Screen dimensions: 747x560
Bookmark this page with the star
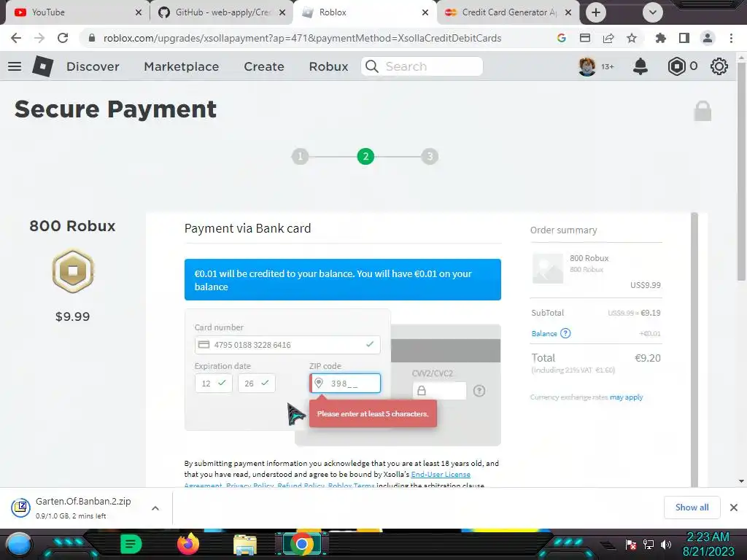click(632, 38)
